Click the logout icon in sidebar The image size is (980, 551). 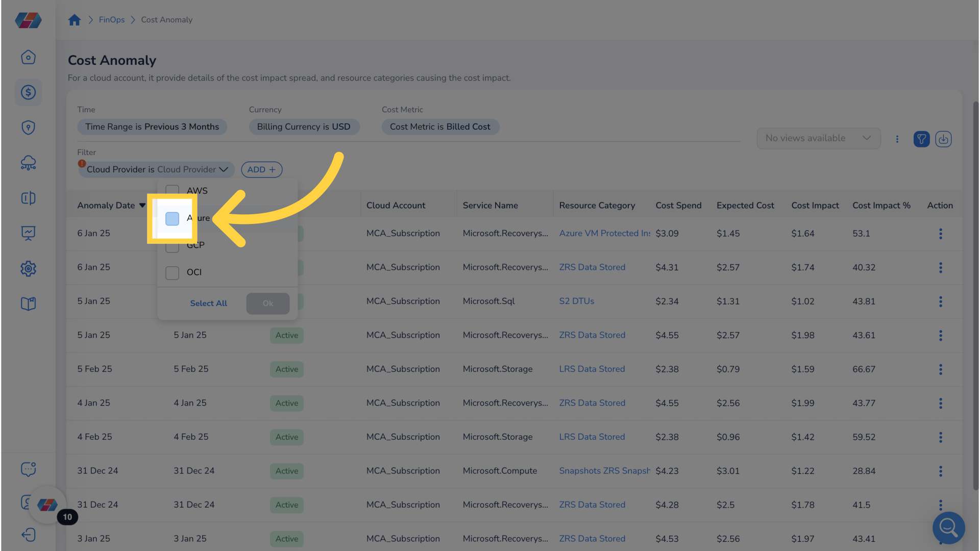[28, 535]
